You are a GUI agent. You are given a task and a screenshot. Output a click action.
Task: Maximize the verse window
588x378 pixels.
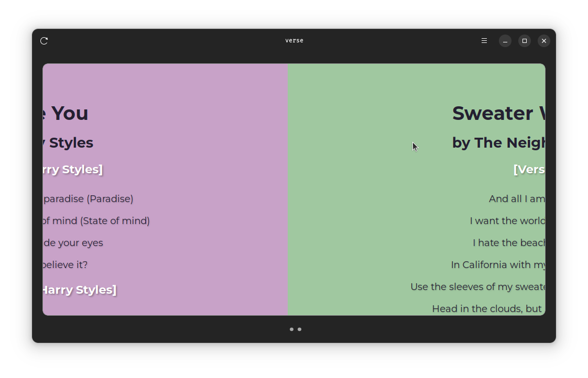tap(525, 41)
